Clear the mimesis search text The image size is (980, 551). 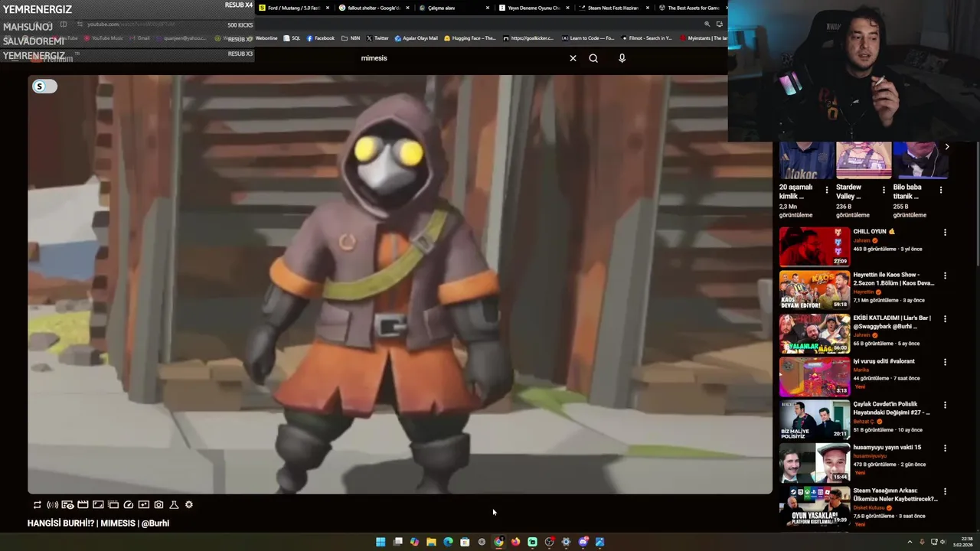(573, 58)
